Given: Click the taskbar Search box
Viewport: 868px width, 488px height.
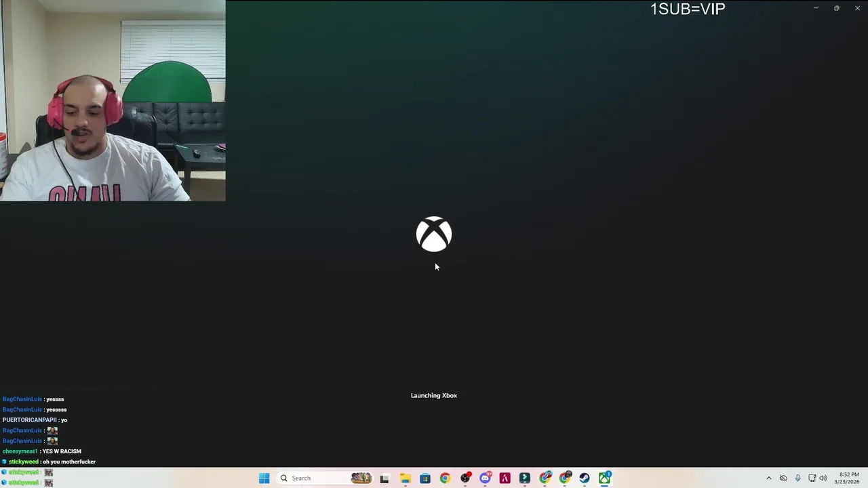Looking at the screenshot, I should [x=325, y=478].
